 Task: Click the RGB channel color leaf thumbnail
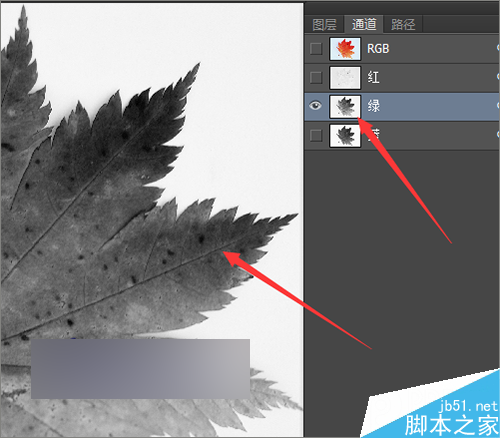(345, 49)
